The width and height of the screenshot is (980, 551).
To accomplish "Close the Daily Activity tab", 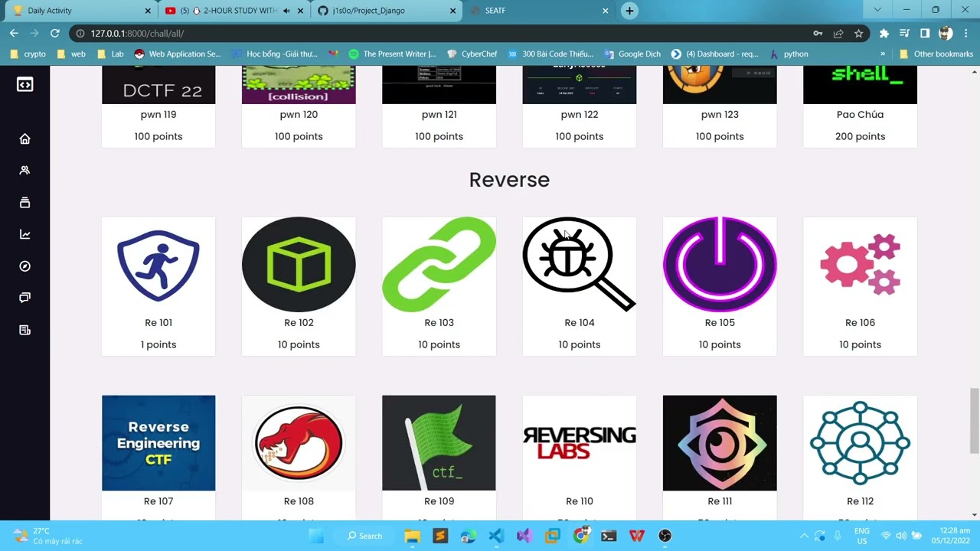I will [148, 11].
